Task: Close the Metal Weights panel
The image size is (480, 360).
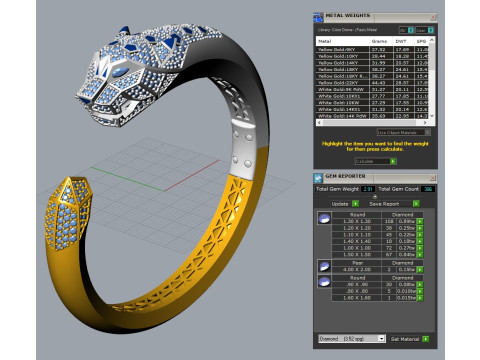Action: point(433,17)
